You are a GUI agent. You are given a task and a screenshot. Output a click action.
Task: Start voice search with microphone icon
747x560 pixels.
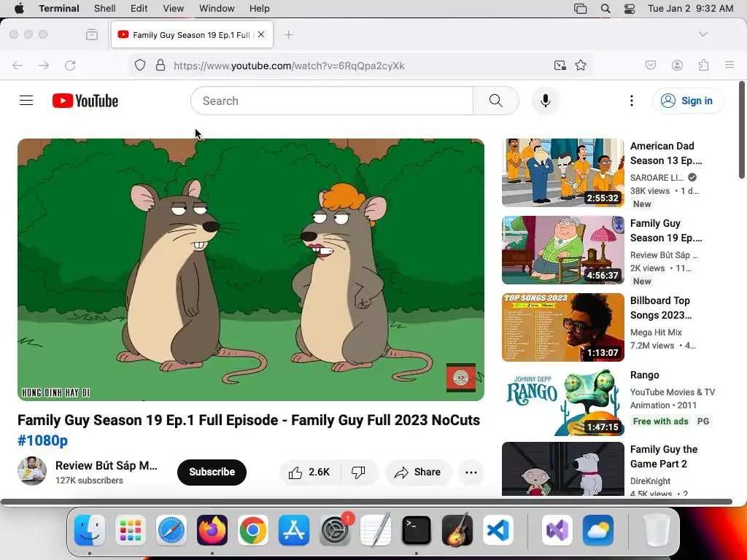pyautogui.click(x=546, y=101)
